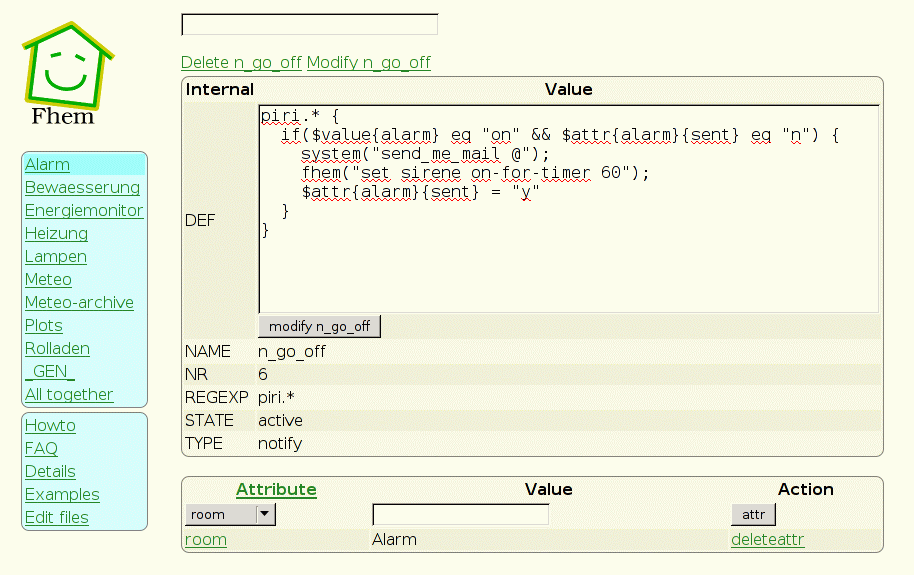Viewport: 914px width, 575px height.
Task: Open the Plots page
Action: (x=44, y=326)
